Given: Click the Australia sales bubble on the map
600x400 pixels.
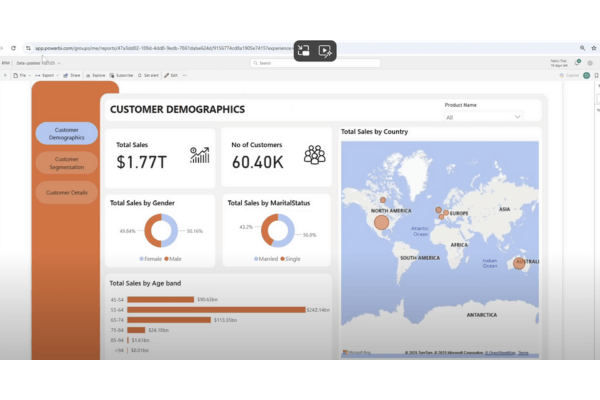Looking at the screenshot, I should click(519, 263).
